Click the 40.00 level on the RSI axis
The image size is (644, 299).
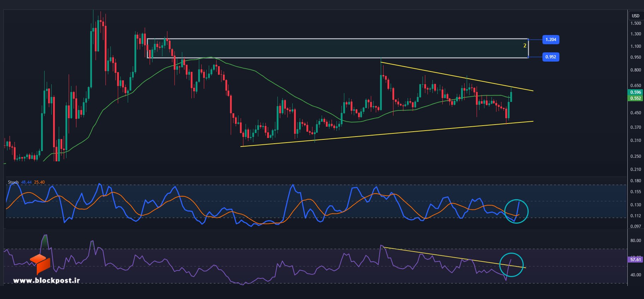coord(636,275)
